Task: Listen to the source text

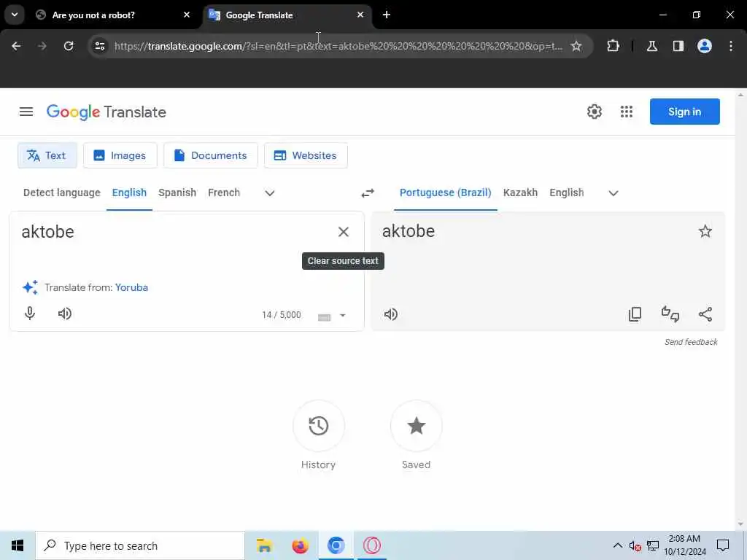Action: pyautogui.click(x=65, y=314)
